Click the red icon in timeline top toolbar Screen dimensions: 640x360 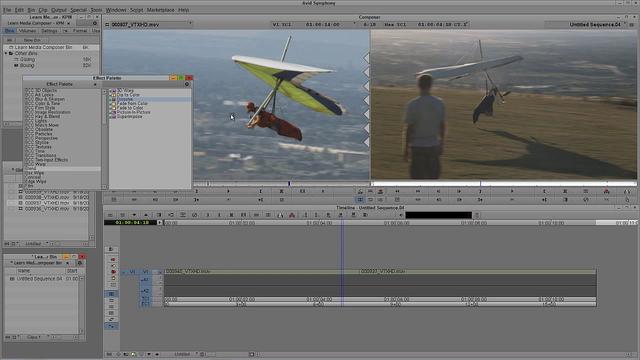[x=292, y=215]
